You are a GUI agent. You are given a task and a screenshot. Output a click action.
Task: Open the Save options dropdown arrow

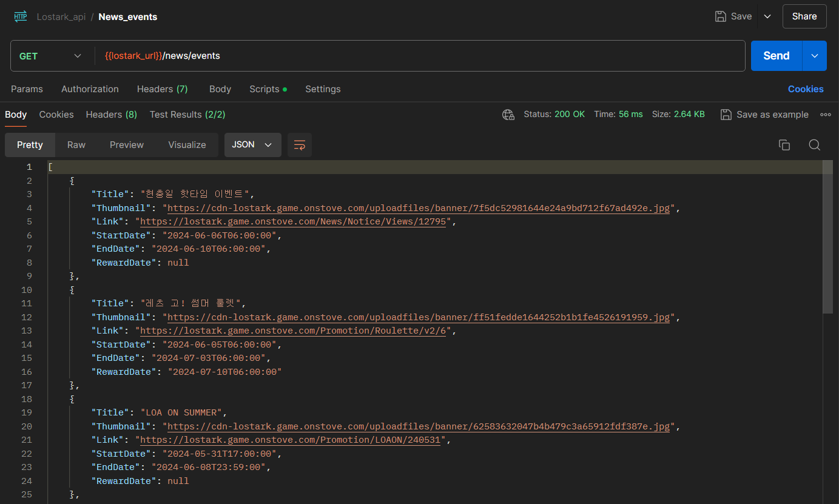[x=767, y=16]
